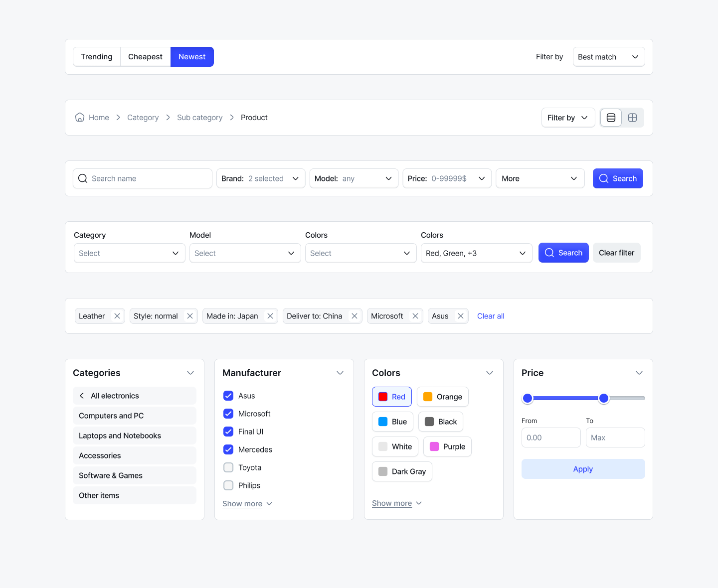The image size is (718, 588).
Task: Remove the Leather filter chip
Action: [x=117, y=315]
